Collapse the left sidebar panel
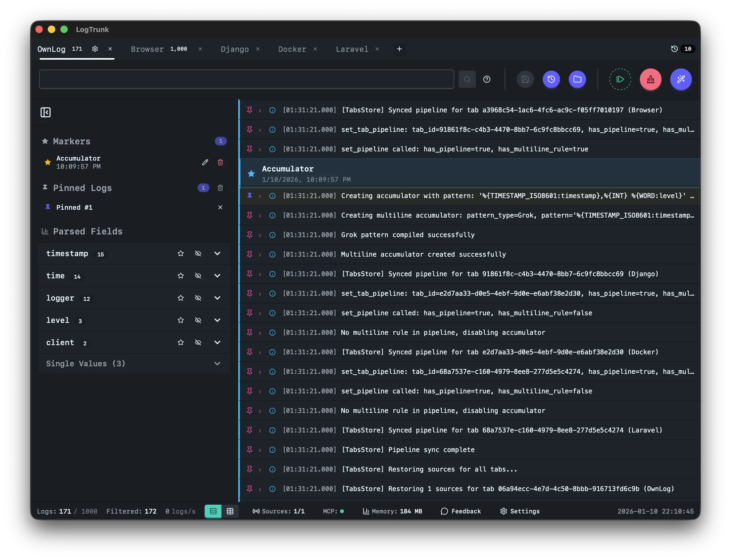The image size is (731, 560). click(46, 112)
